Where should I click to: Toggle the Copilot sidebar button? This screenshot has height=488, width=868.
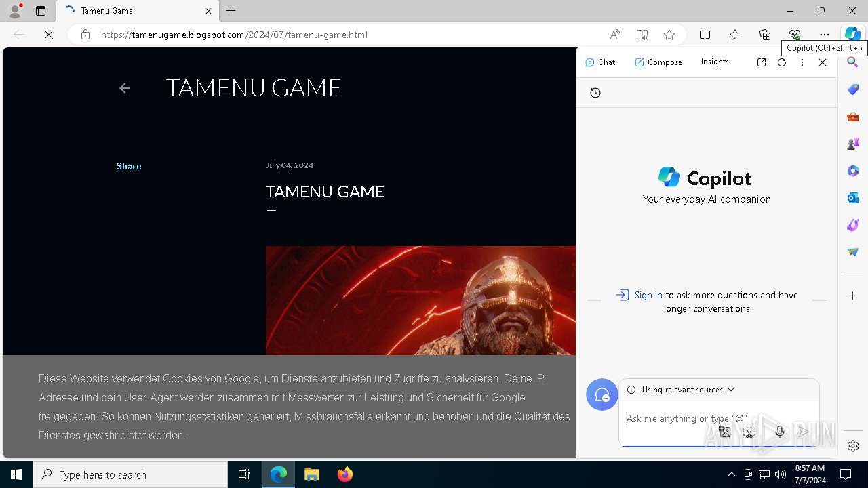coord(853,34)
